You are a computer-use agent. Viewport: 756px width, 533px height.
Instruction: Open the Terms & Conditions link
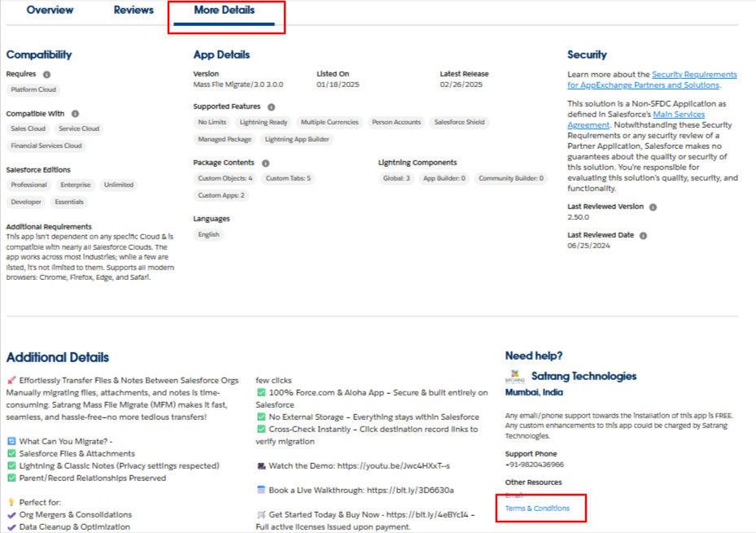click(537, 509)
